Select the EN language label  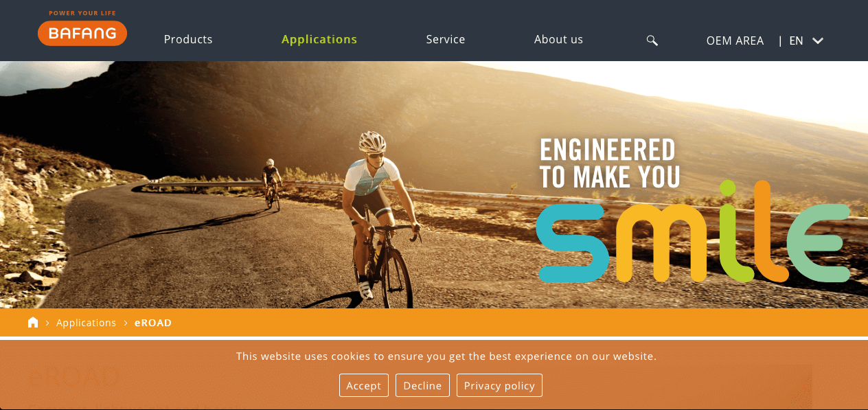pyautogui.click(x=796, y=41)
